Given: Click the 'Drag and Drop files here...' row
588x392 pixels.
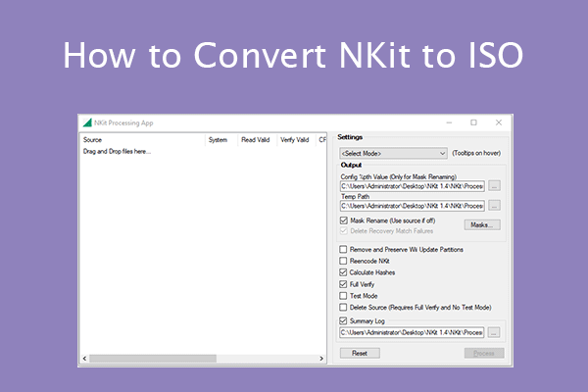Looking at the screenshot, I should click(x=117, y=152).
